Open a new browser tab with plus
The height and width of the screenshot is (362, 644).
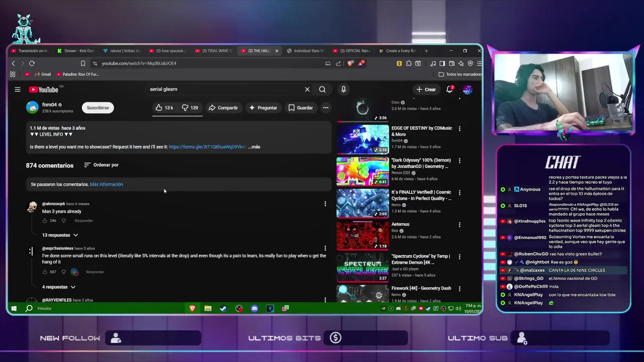(x=426, y=51)
